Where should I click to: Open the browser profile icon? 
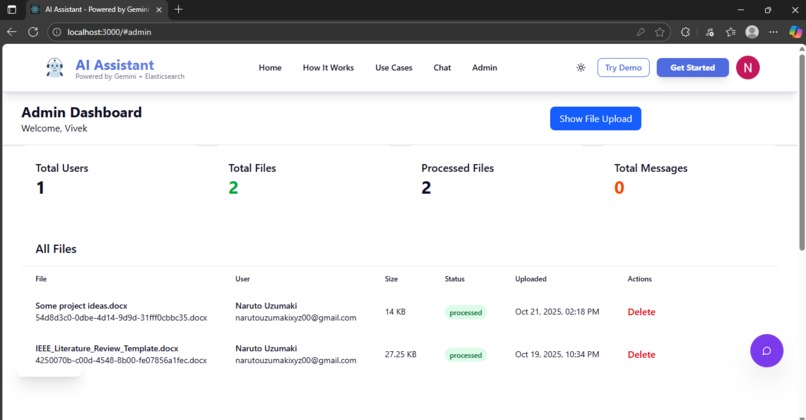coord(752,32)
